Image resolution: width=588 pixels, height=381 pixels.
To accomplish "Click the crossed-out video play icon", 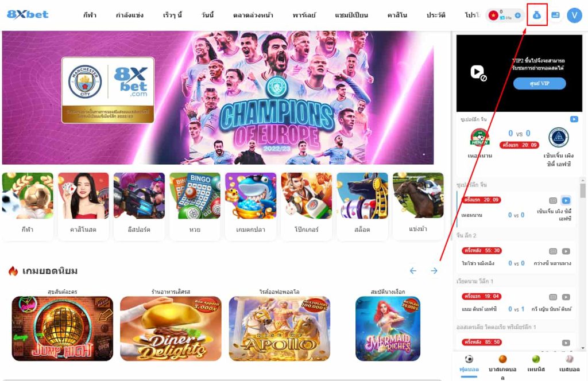I will [x=478, y=73].
